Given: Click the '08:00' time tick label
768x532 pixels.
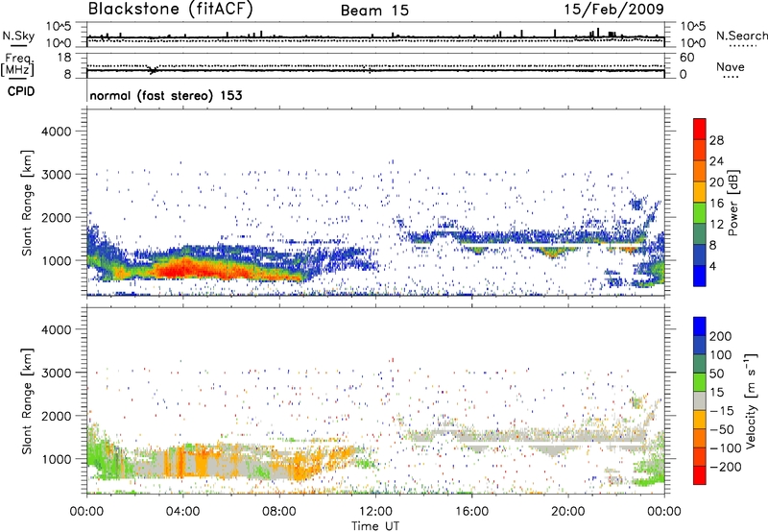Looking at the screenshot, I should (278, 512).
